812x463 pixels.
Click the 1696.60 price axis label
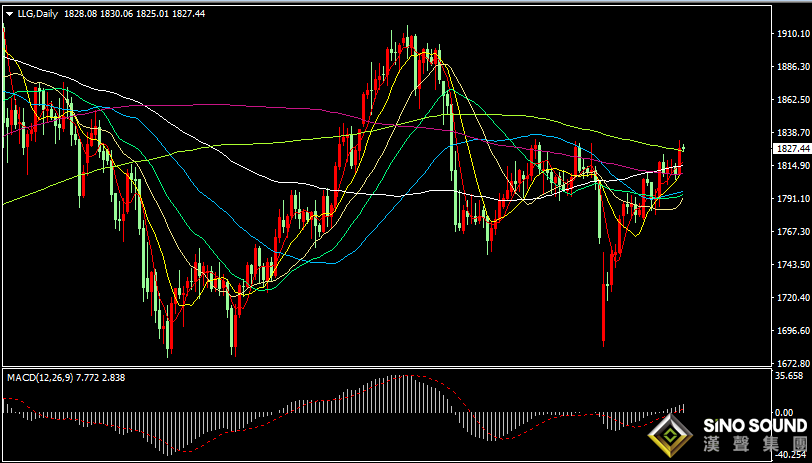[793, 330]
